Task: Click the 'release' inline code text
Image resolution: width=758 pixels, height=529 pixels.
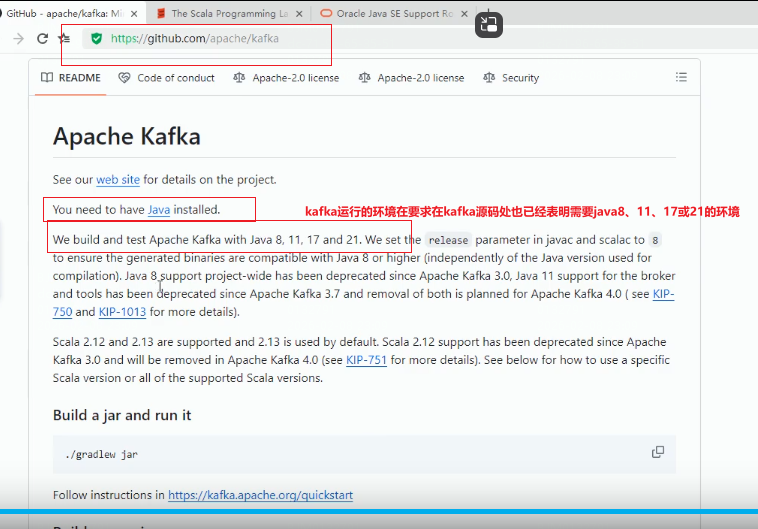Action: pos(448,240)
